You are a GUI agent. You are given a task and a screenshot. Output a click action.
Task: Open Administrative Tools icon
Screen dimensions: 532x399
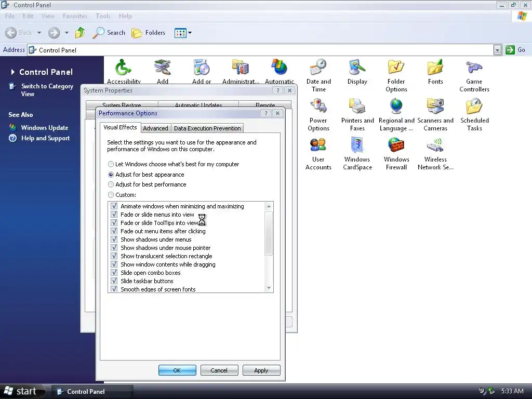241,67
